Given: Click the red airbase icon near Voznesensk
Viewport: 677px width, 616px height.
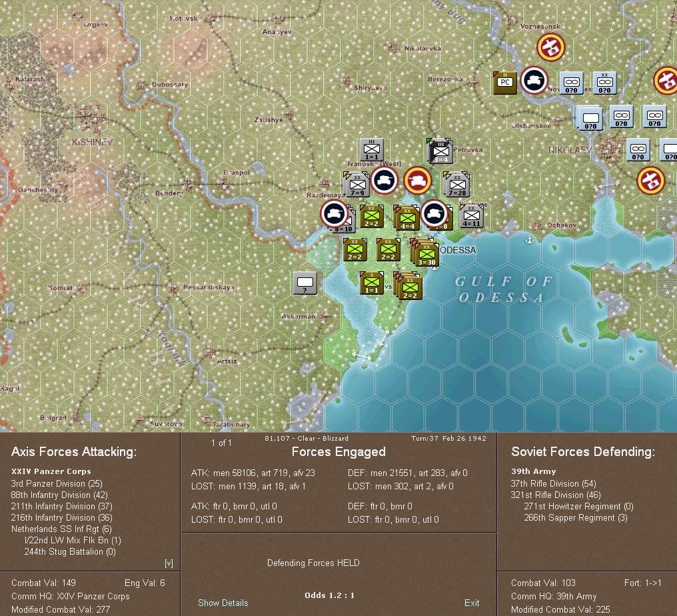Looking at the screenshot, I should click(550, 47).
